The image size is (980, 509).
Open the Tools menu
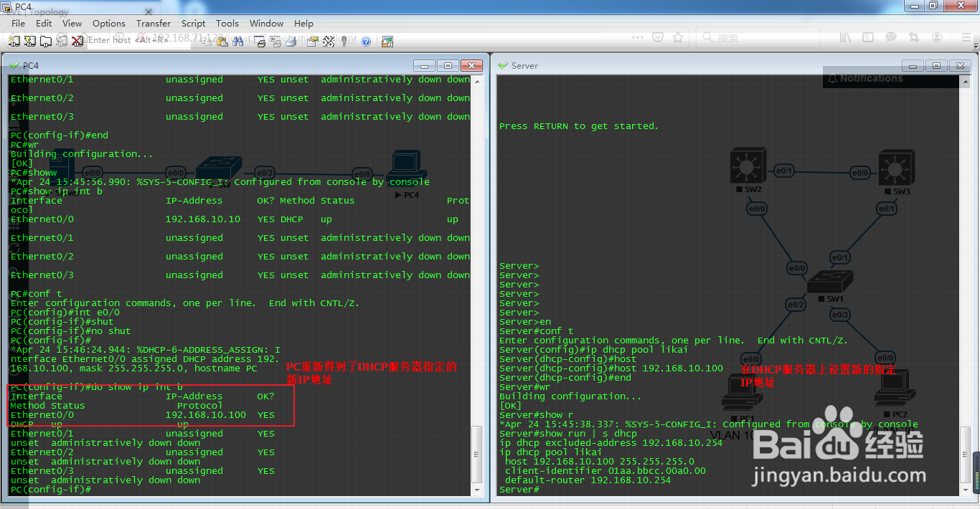click(x=227, y=23)
